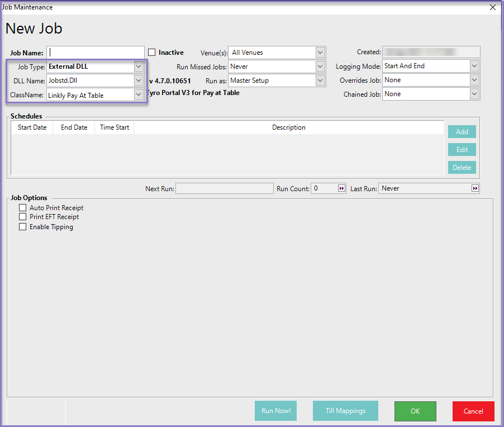
Task: Open the ClassName dropdown list
Action: (139, 95)
